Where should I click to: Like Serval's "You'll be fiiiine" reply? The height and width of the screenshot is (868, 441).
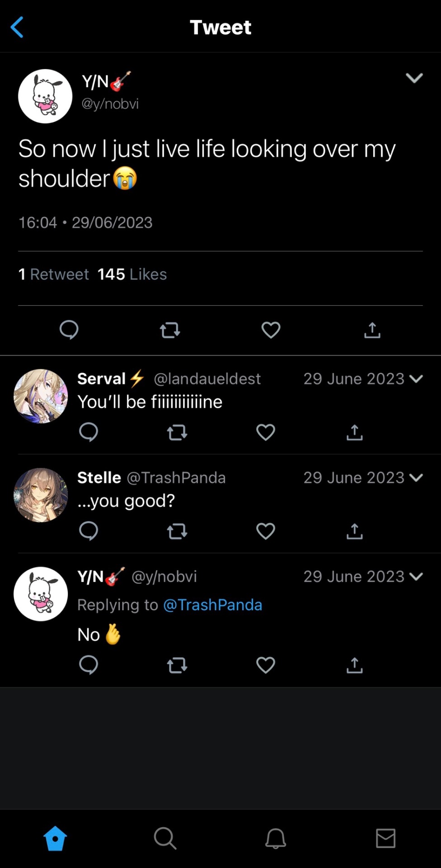tap(265, 433)
